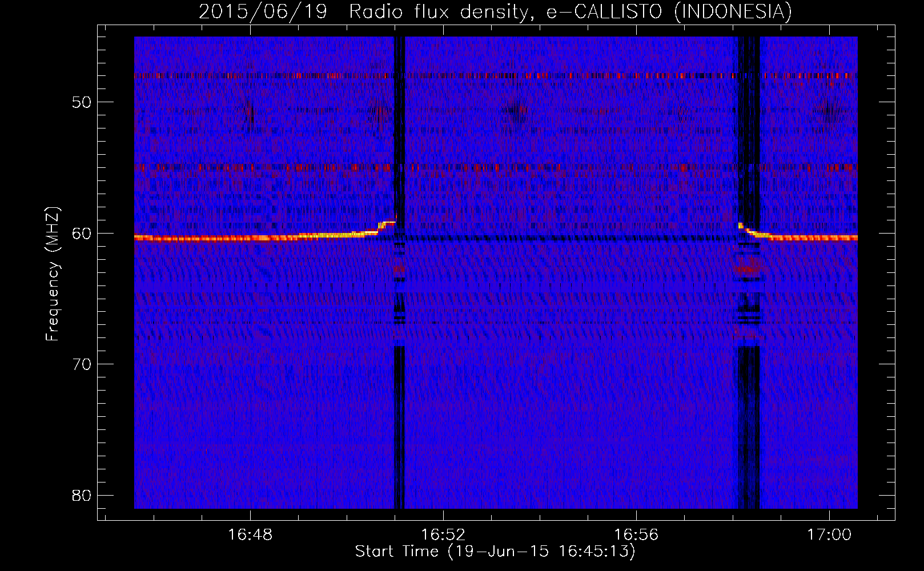Screen dimensions: 924x571
Task: Click the dark vertical gap near 16:58
Action: [749, 272]
